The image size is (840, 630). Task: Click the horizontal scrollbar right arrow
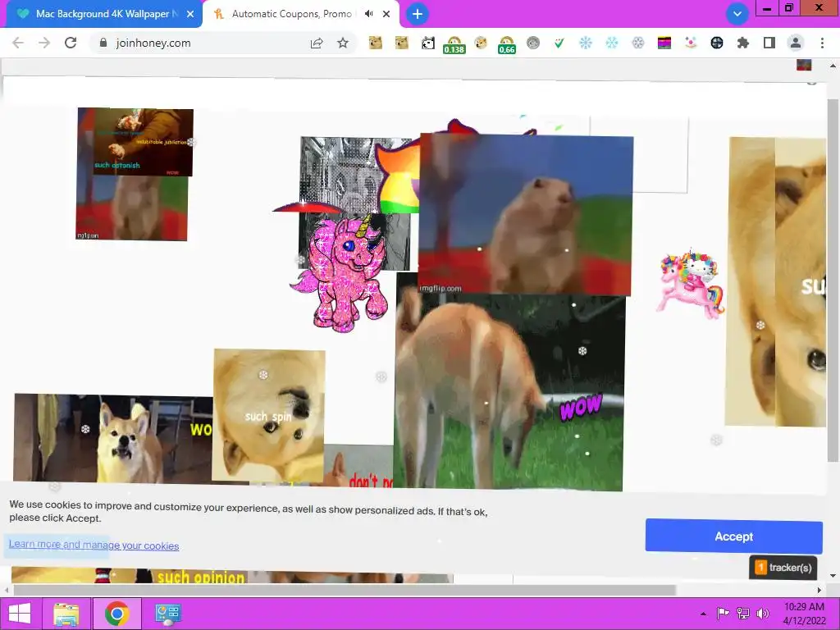click(819, 590)
